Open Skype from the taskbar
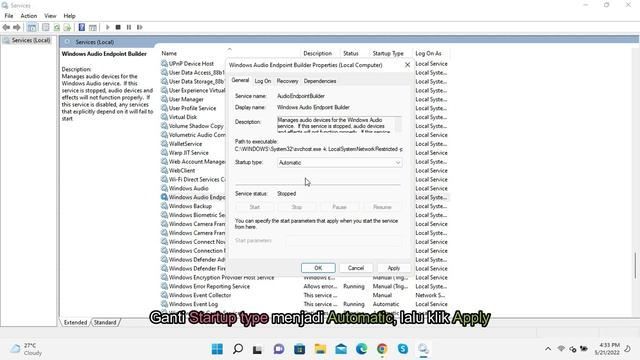 [403, 349]
